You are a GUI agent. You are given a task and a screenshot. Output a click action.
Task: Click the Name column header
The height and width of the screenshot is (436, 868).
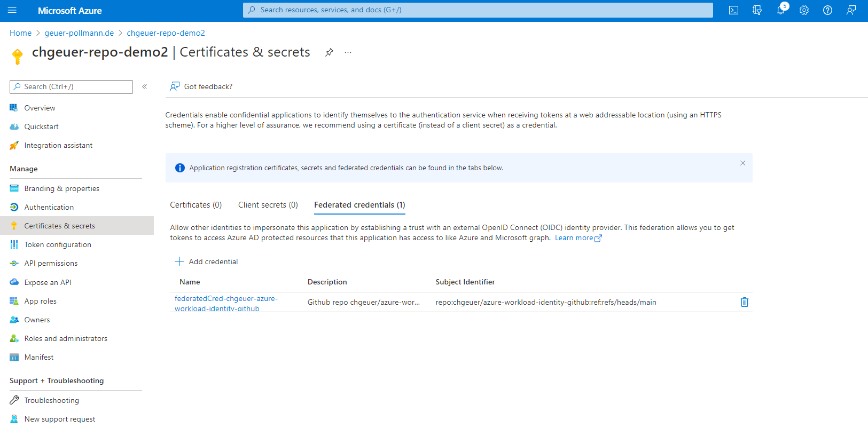[190, 282]
